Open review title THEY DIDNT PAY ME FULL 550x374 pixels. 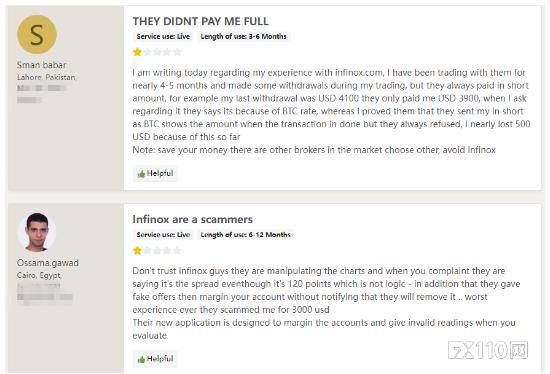pyautogui.click(x=201, y=21)
